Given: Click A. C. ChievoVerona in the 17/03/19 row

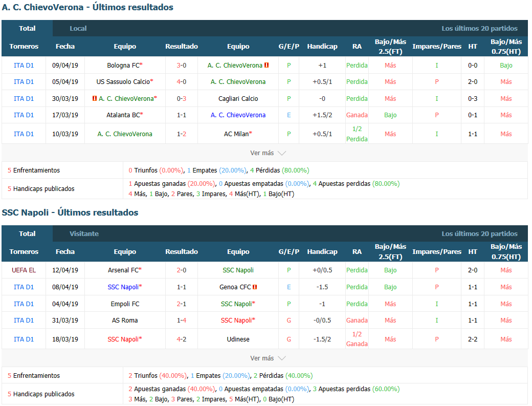Looking at the screenshot, I should [x=238, y=115].
